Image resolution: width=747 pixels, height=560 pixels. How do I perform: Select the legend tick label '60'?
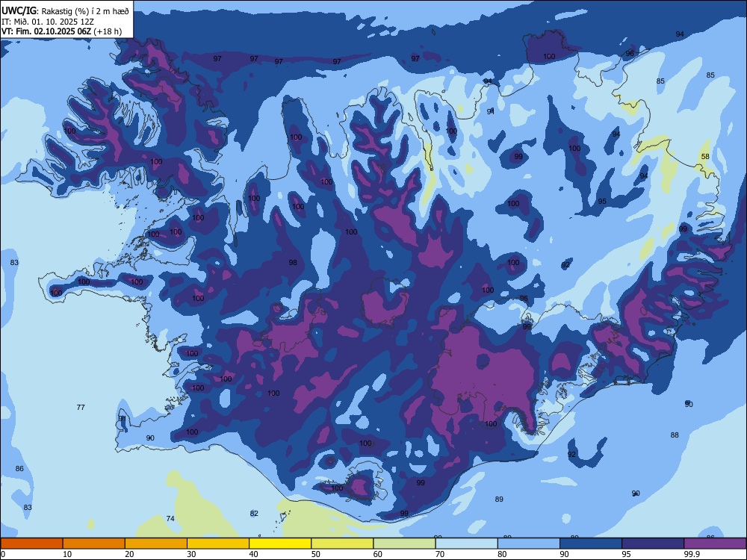[378, 554]
